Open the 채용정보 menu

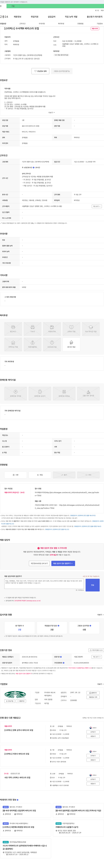pyautogui.click(x=17, y=17)
